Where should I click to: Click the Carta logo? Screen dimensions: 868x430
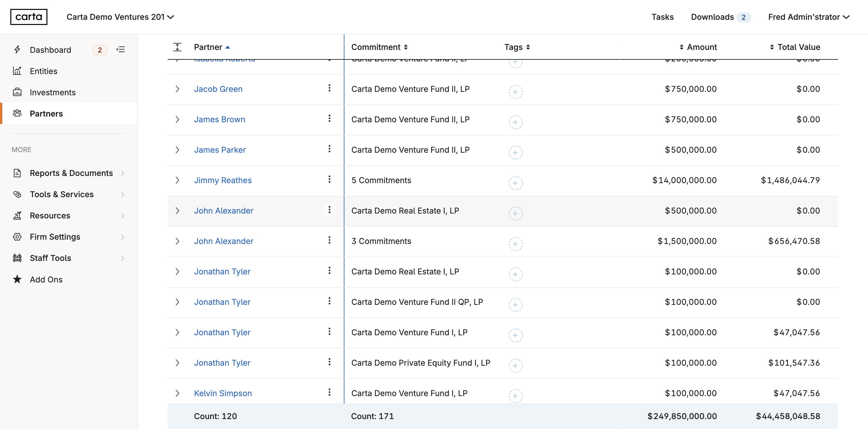(x=29, y=17)
